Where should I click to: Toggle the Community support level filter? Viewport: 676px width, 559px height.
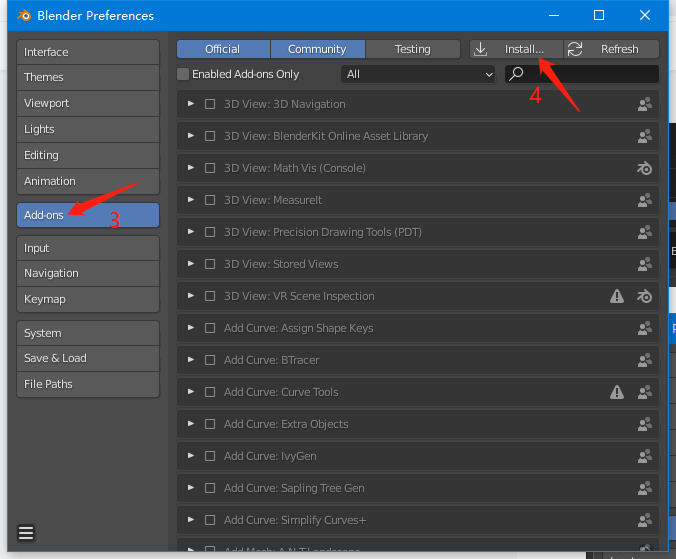pos(318,49)
